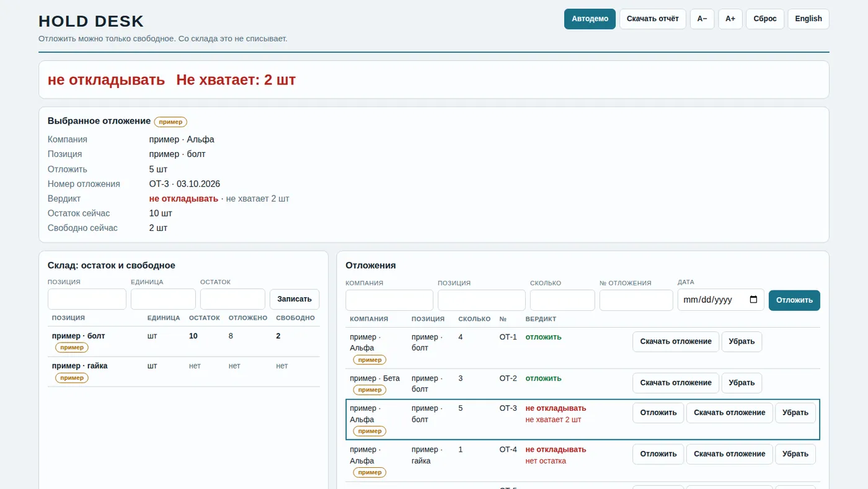Download report via Скачать отчёт
Viewport: 868px width, 489px height.
[652, 19]
